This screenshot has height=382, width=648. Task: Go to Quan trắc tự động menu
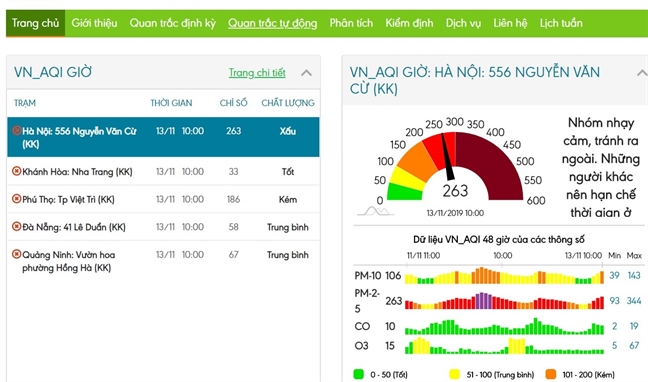273,23
